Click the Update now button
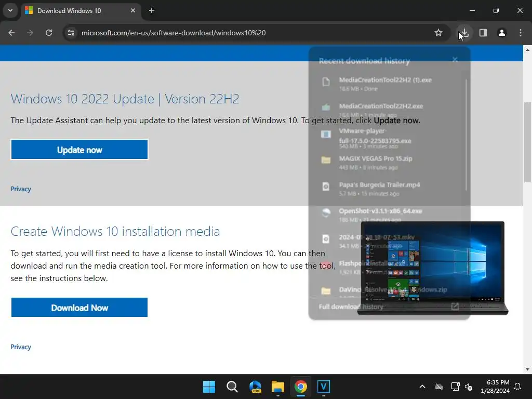 click(79, 150)
